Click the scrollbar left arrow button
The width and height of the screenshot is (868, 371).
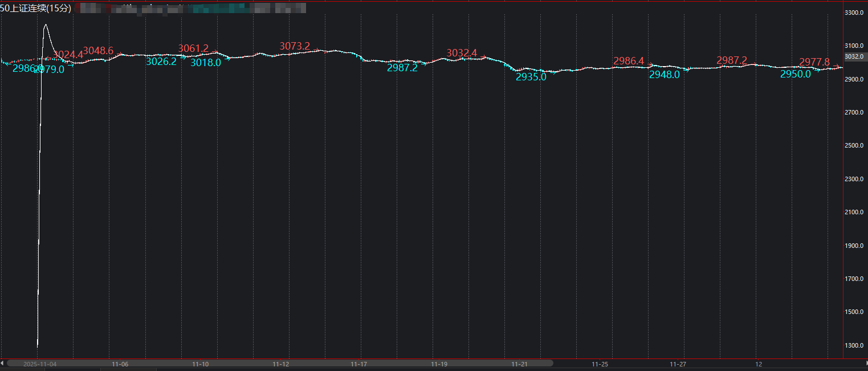3,362
